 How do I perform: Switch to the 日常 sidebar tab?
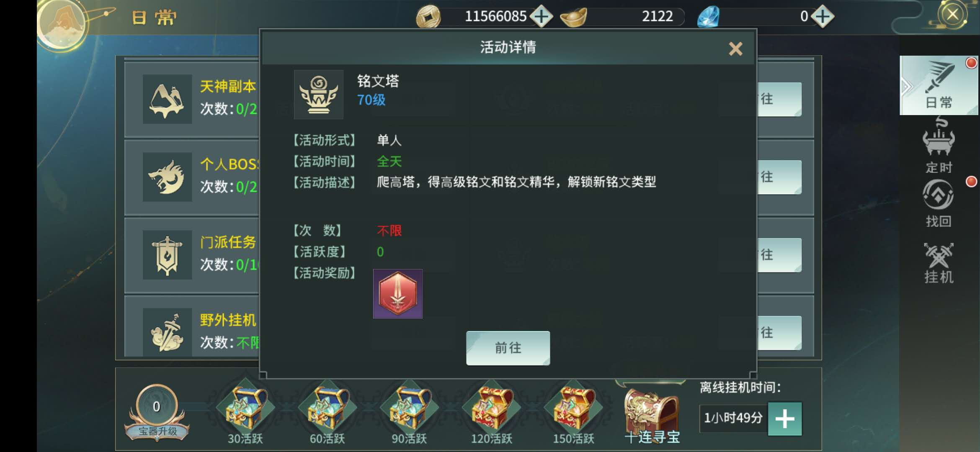pos(939,85)
